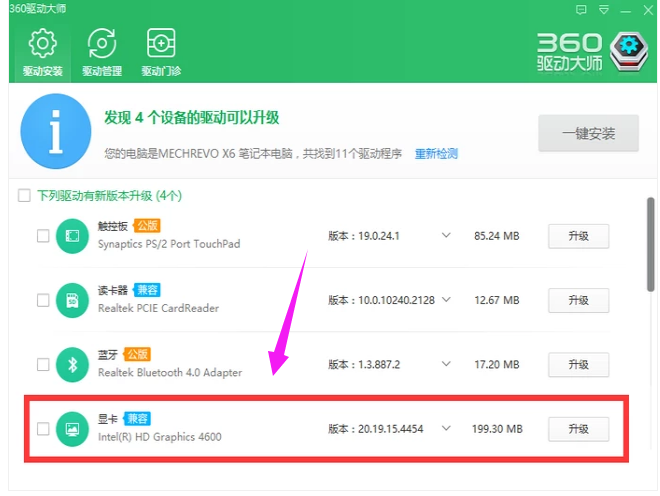This screenshot has height=496, width=660.
Task: Expand version dropdown for 20.19.15.4454
Action: coord(446,428)
